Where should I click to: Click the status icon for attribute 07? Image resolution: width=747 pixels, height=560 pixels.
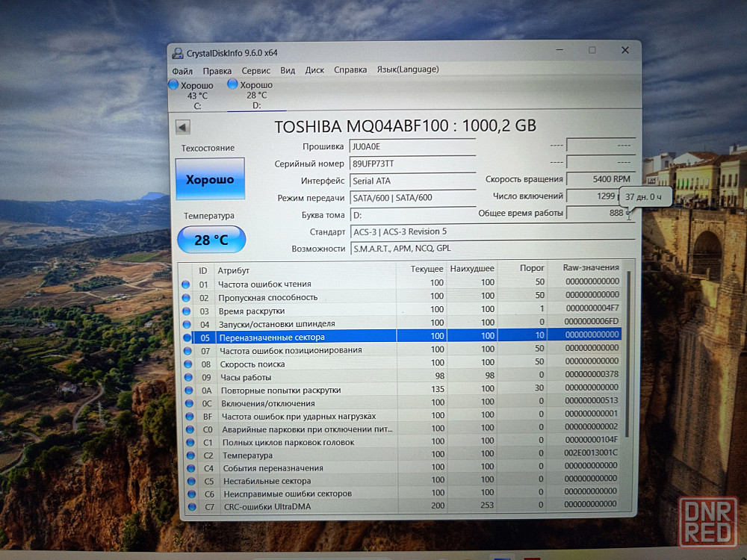(187, 351)
